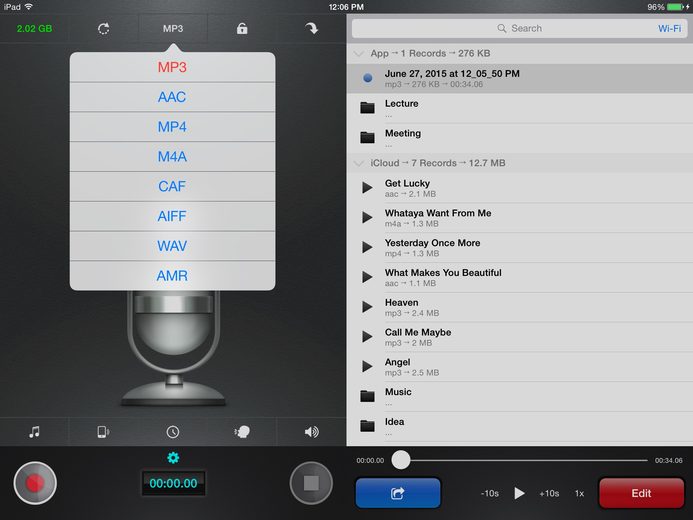Play Yesterday Once More track
The height and width of the screenshot is (520, 693).
[367, 247]
